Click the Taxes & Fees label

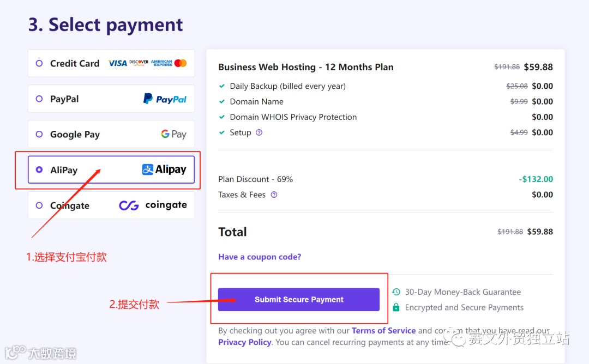[x=242, y=195]
